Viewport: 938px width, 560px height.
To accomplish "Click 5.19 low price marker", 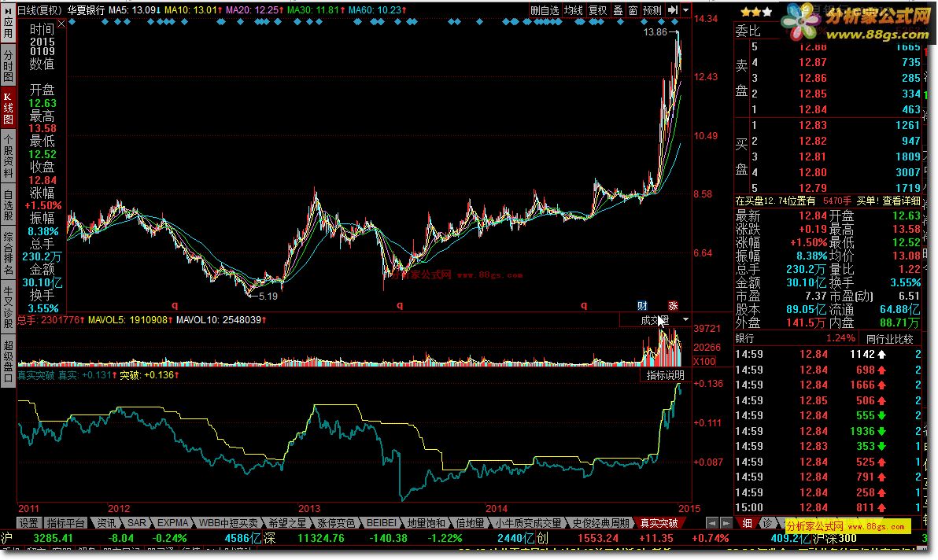I will (268, 296).
